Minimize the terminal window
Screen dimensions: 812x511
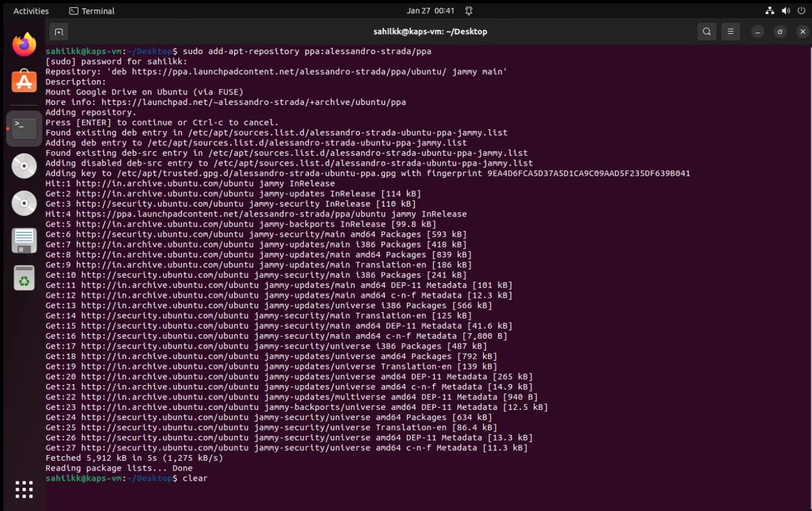[x=758, y=32]
